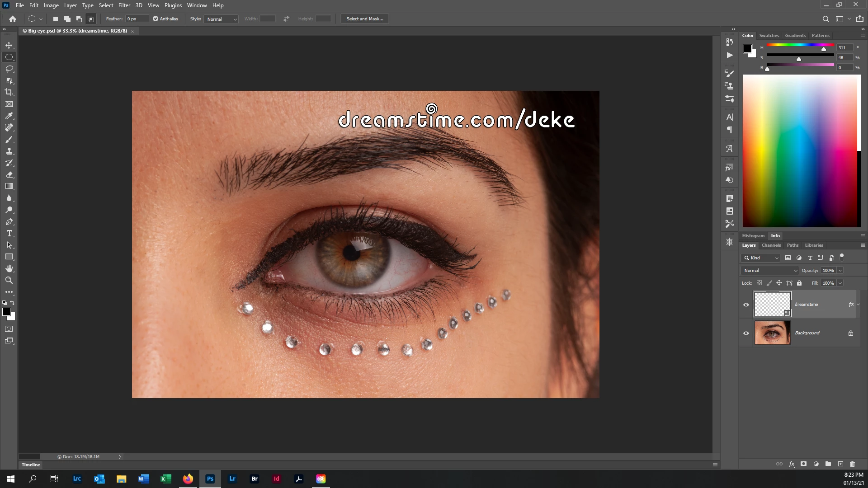The image size is (868, 488).
Task: Select the Clone Stamp tool
Action: (x=9, y=151)
